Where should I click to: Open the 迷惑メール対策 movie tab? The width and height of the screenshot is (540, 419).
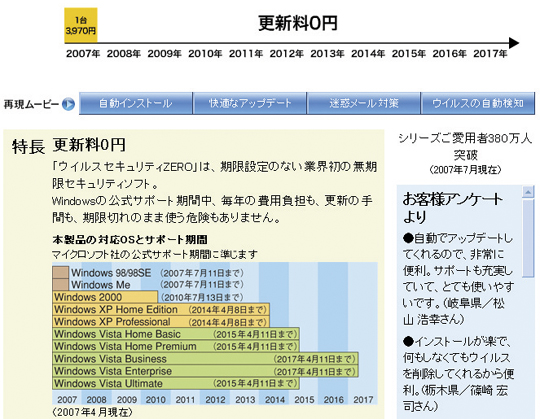[x=364, y=103]
